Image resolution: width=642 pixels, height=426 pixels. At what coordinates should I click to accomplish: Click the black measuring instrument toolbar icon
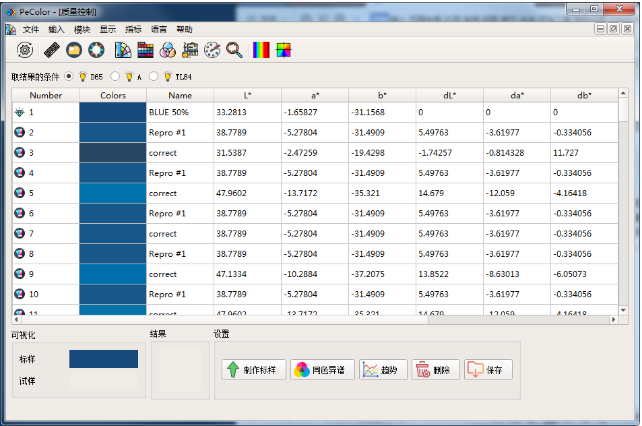point(52,50)
